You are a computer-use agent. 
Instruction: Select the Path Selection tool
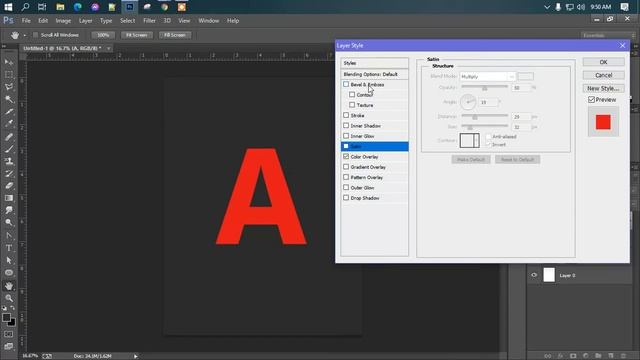(x=9, y=260)
